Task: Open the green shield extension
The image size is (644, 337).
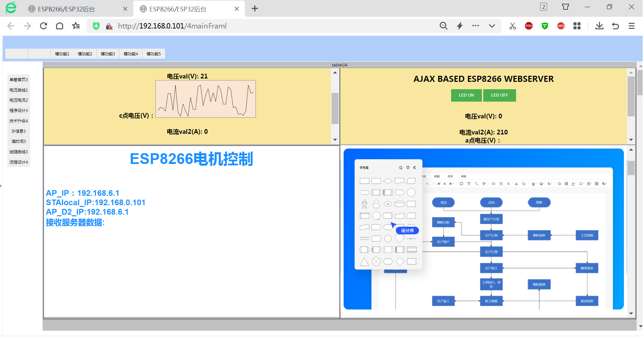Action: 545,26
